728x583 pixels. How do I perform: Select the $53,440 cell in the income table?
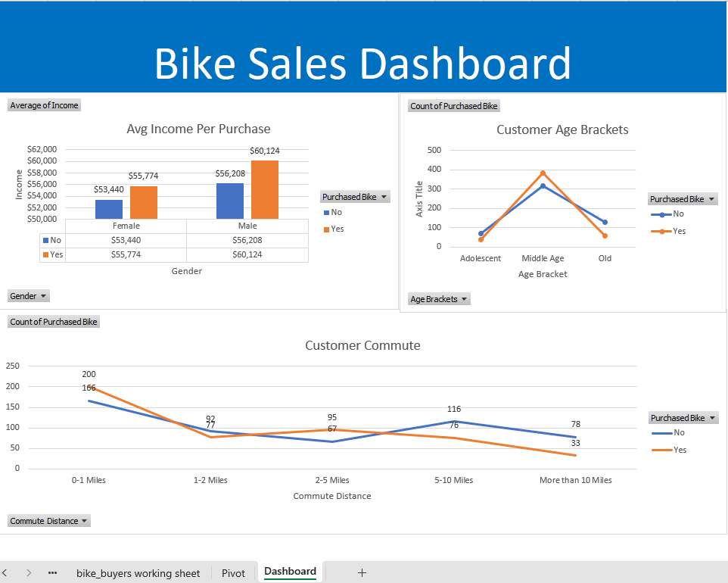126,240
